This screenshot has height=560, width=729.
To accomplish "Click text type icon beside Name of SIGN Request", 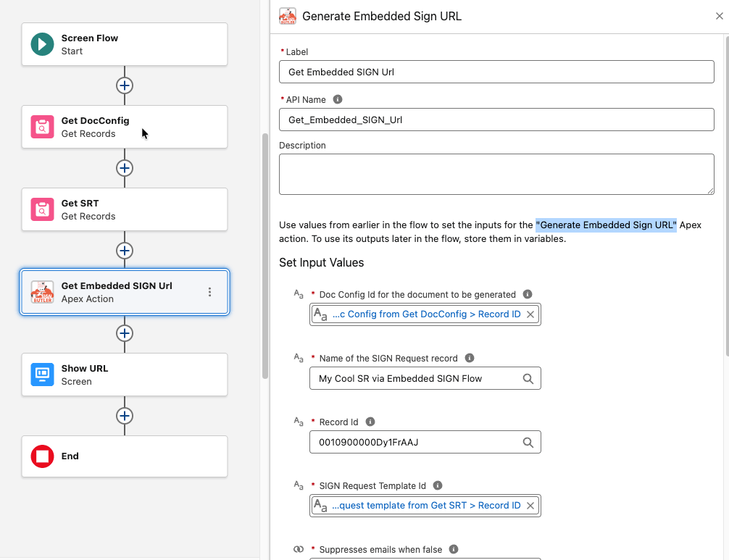I will (x=299, y=358).
